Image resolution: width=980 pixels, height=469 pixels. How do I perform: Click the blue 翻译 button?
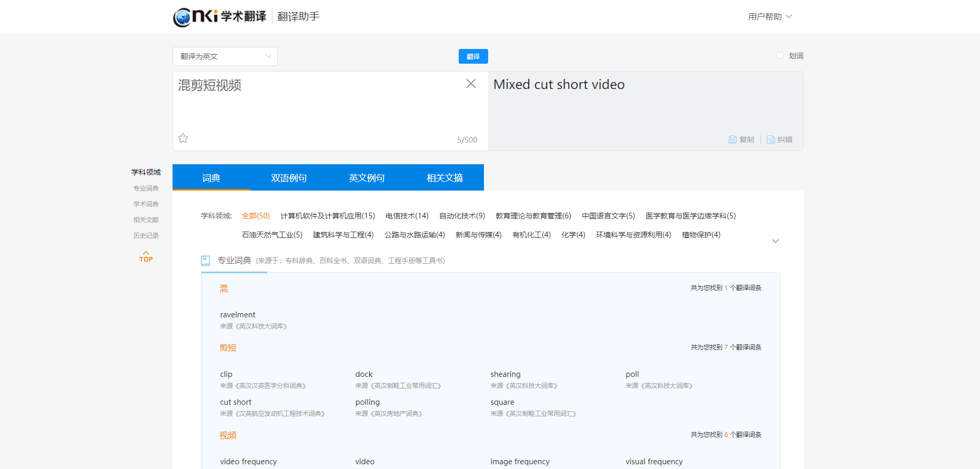[x=473, y=56]
